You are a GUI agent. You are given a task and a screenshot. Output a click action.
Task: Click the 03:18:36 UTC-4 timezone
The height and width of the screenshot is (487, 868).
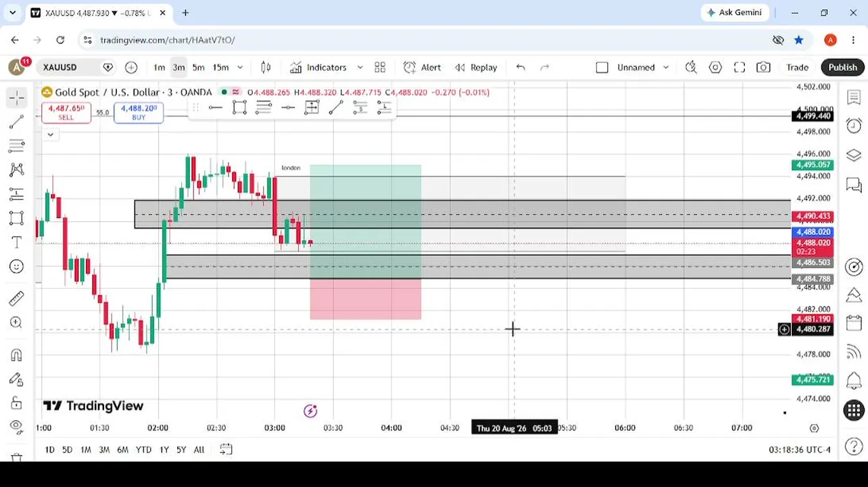(x=800, y=450)
